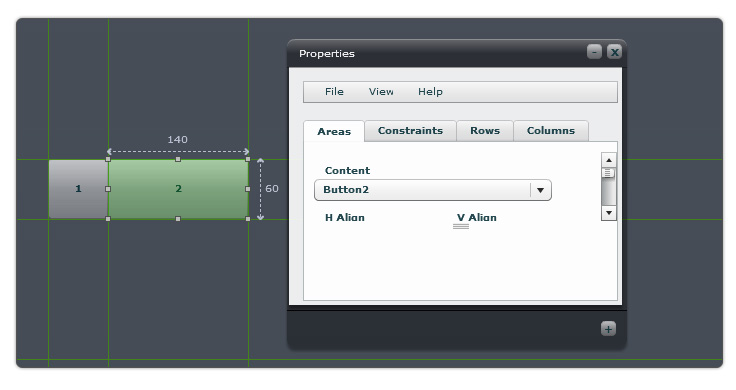Switch to the Rows tab
This screenshot has width=736, height=390.
click(485, 130)
